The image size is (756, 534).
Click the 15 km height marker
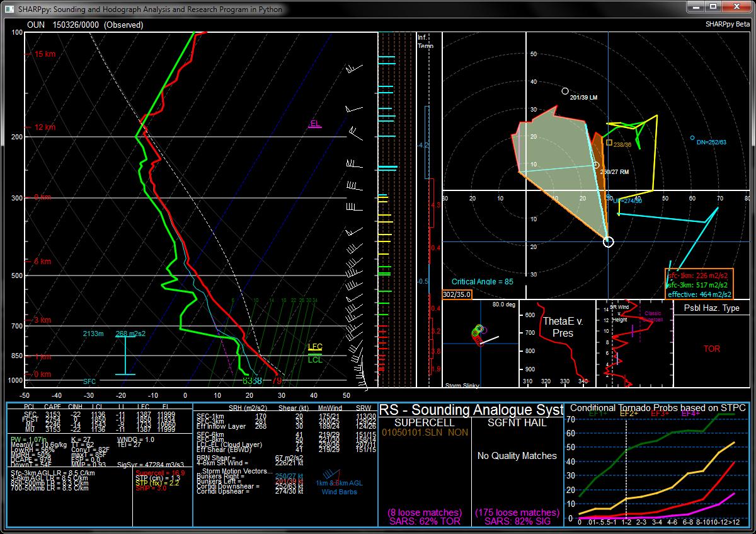coord(44,54)
